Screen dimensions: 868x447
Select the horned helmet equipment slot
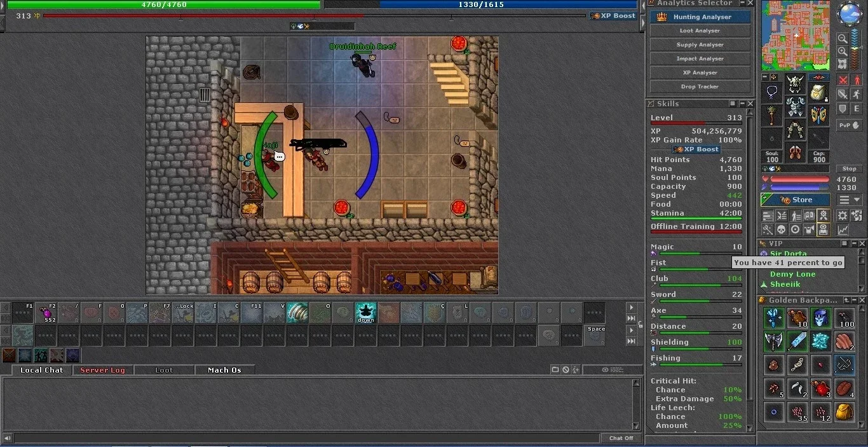[795, 84]
